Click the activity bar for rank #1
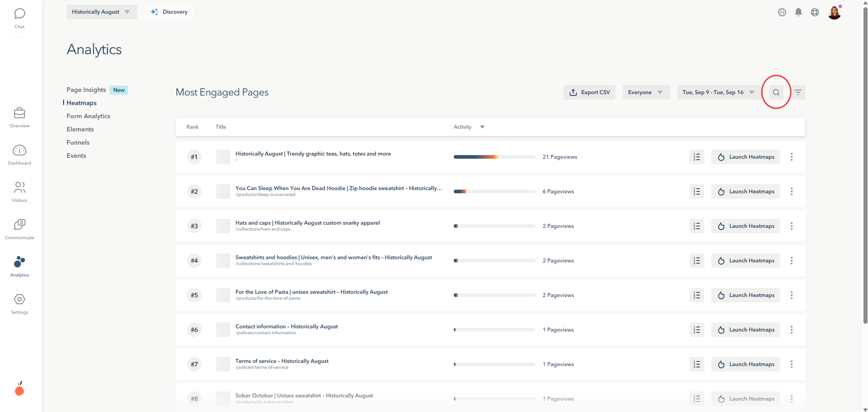Image resolution: width=868 pixels, height=412 pixels. tap(494, 157)
